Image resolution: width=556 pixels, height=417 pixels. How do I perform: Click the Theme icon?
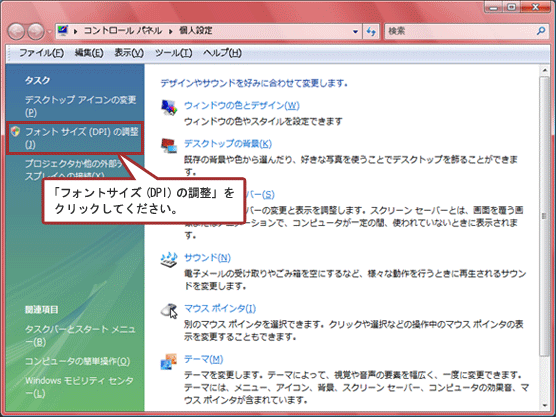(169, 361)
